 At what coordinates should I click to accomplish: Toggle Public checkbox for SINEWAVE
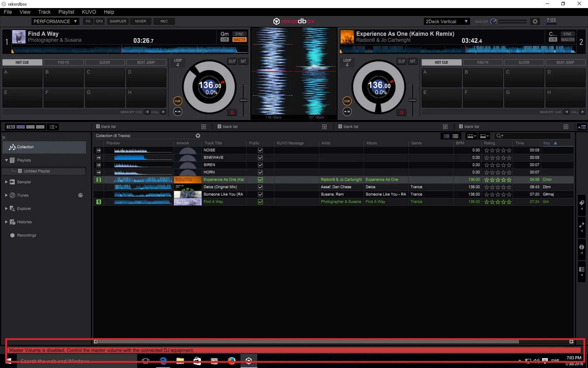[260, 158]
